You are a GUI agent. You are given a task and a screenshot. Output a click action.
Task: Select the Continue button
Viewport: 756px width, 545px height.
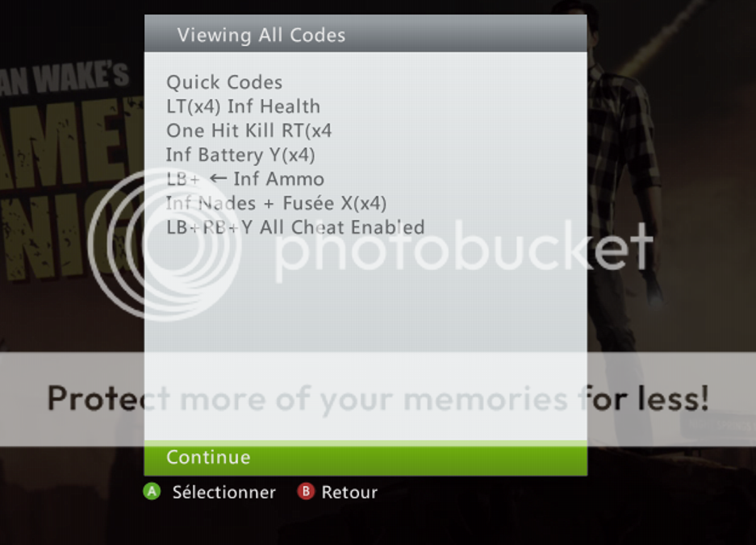(x=365, y=458)
